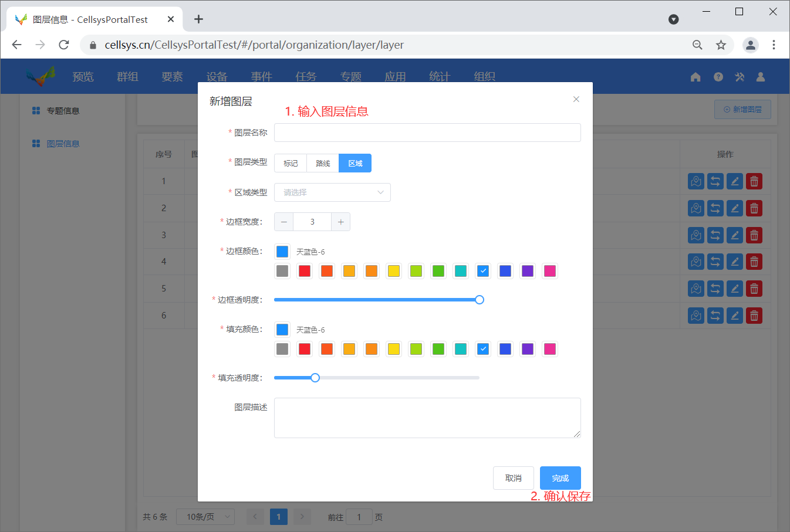The height and width of the screenshot is (532, 790).
Task: Click the user profile icon in header
Action: pos(761,77)
